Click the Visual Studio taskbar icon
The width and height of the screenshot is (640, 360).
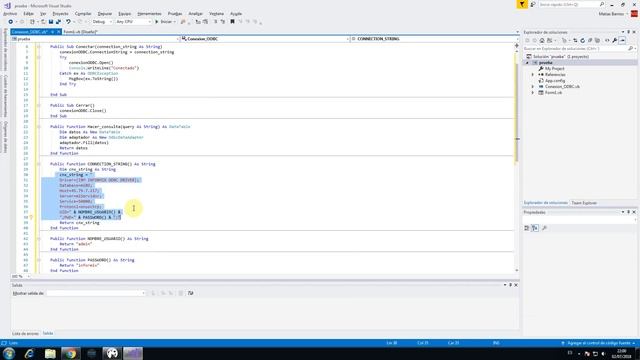pos(133,353)
